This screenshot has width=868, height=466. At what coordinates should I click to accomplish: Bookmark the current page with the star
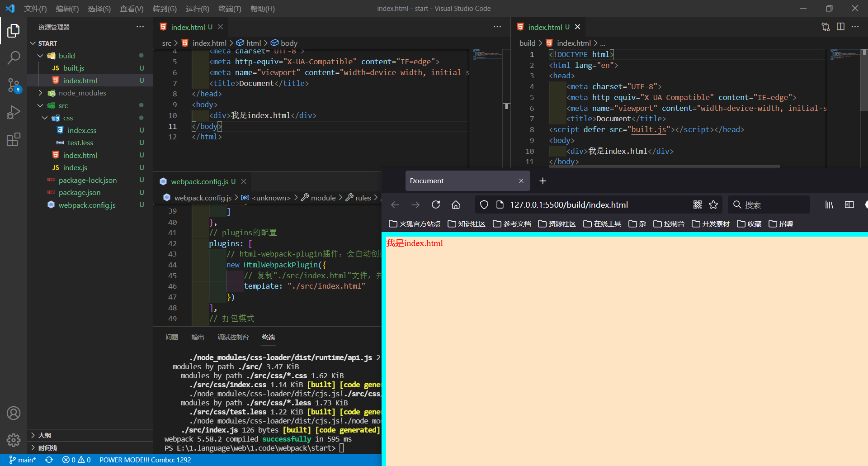point(713,204)
